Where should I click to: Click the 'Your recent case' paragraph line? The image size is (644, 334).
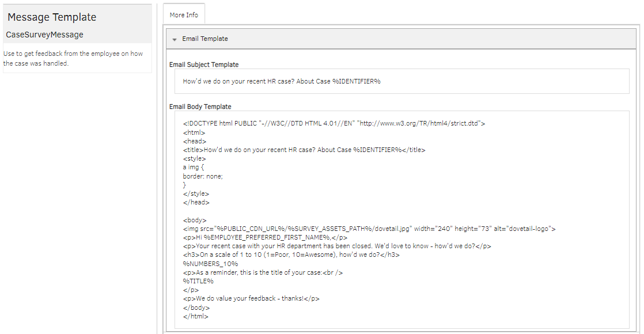click(x=337, y=246)
